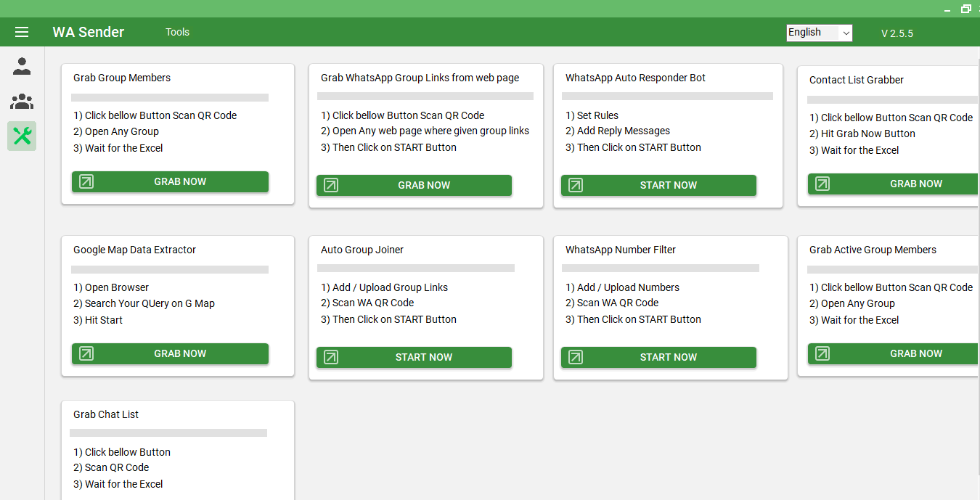
Task: Click arrow icon on Google Map Data Extractor button
Action: click(86, 353)
